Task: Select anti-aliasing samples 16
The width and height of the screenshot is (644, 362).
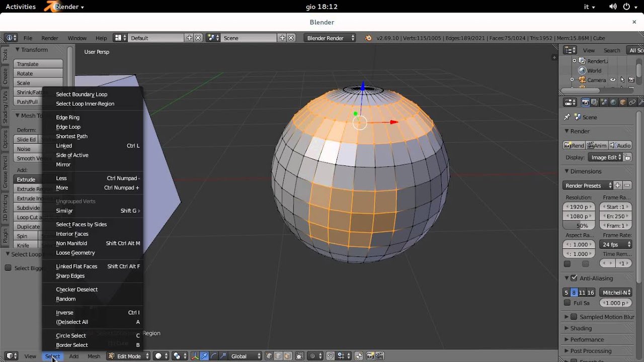Action: (591, 292)
